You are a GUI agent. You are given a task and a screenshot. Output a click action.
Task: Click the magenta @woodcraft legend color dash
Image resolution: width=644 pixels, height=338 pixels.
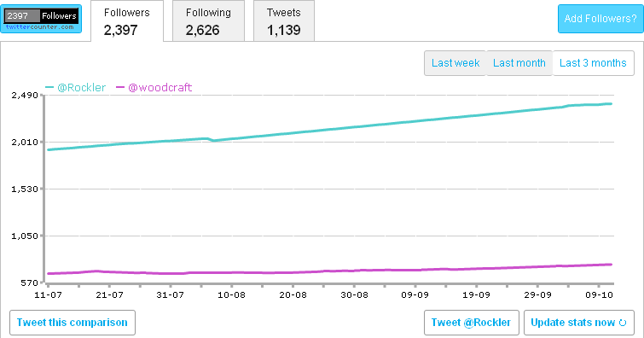(x=120, y=87)
